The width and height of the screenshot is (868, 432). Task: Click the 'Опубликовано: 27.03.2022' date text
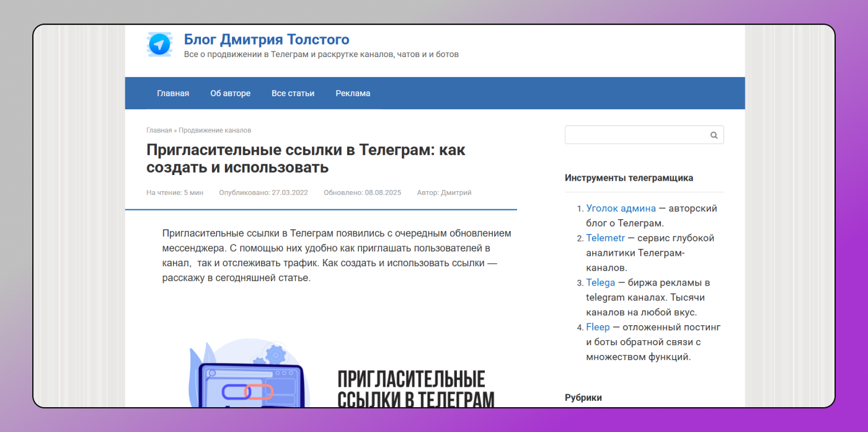point(263,193)
